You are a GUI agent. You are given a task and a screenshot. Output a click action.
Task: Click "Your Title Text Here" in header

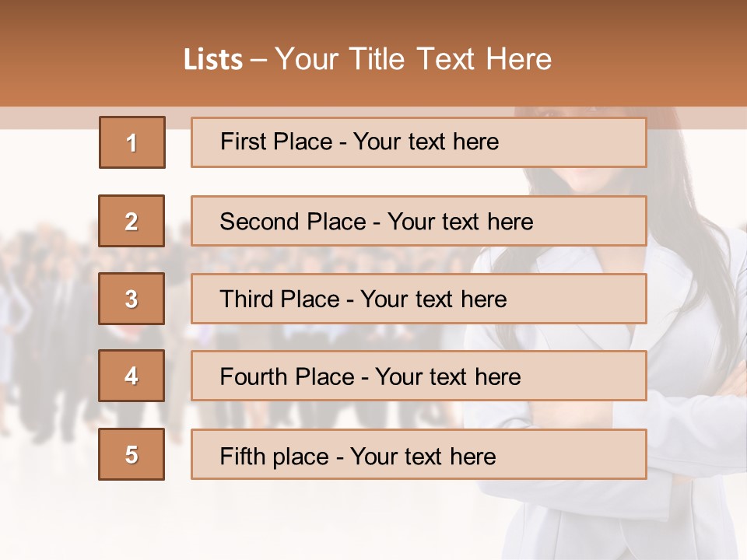(x=412, y=59)
